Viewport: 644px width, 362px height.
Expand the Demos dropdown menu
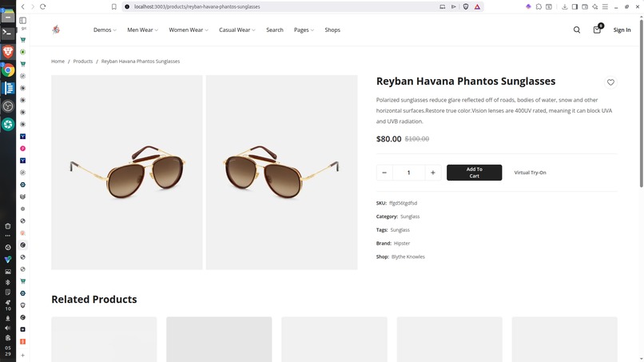click(x=105, y=30)
